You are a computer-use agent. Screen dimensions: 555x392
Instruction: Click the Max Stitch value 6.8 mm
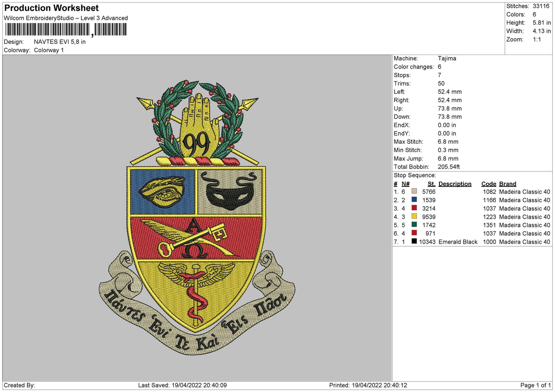(x=448, y=141)
